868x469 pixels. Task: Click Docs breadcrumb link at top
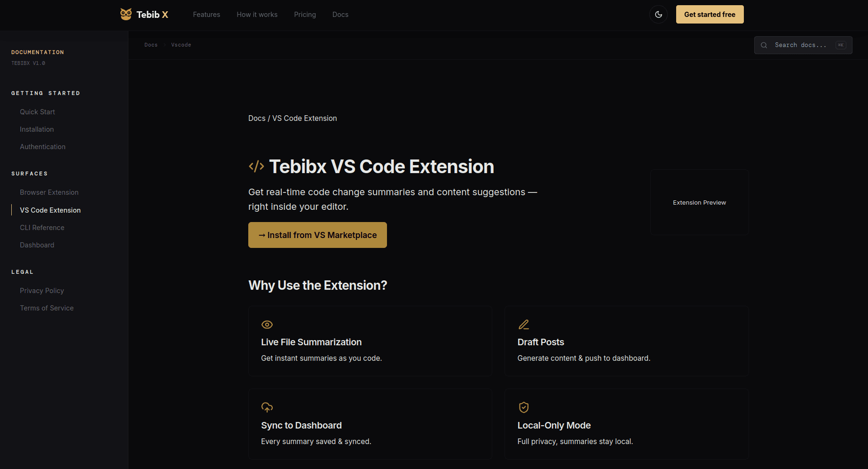pos(151,45)
